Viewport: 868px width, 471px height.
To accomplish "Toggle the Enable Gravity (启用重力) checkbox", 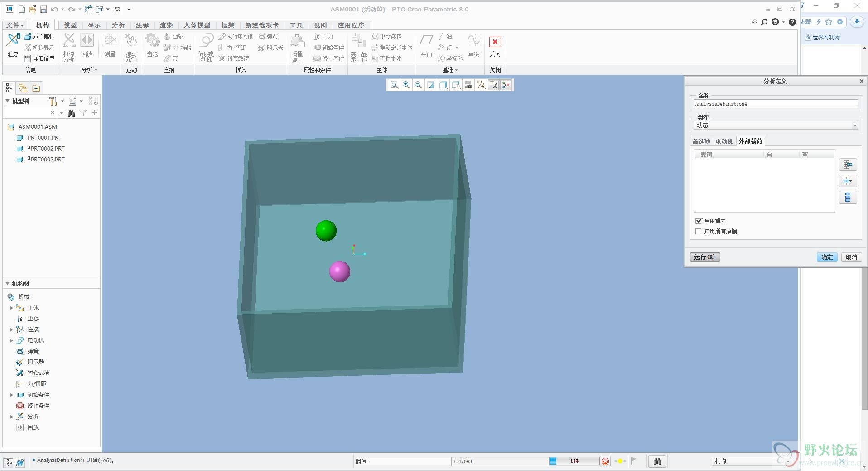I will click(x=699, y=221).
